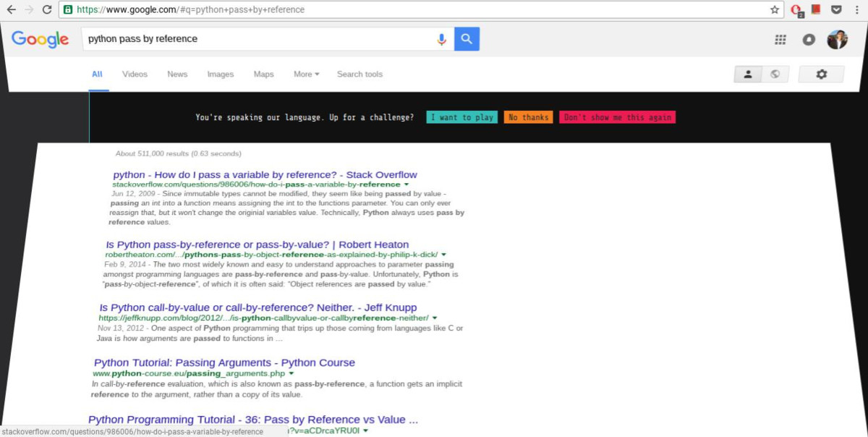Click 'You're speaking our language' message
Image resolution: width=868 pixels, height=437 pixels.
point(305,117)
